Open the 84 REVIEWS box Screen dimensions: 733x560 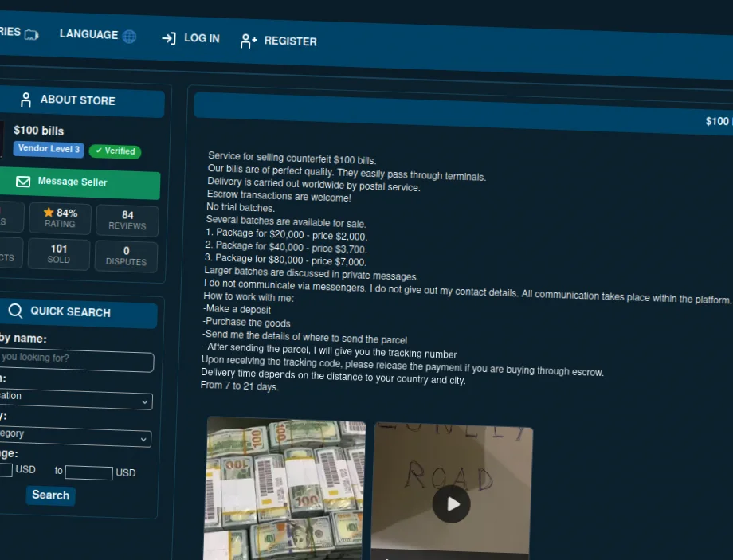(x=127, y=220)
